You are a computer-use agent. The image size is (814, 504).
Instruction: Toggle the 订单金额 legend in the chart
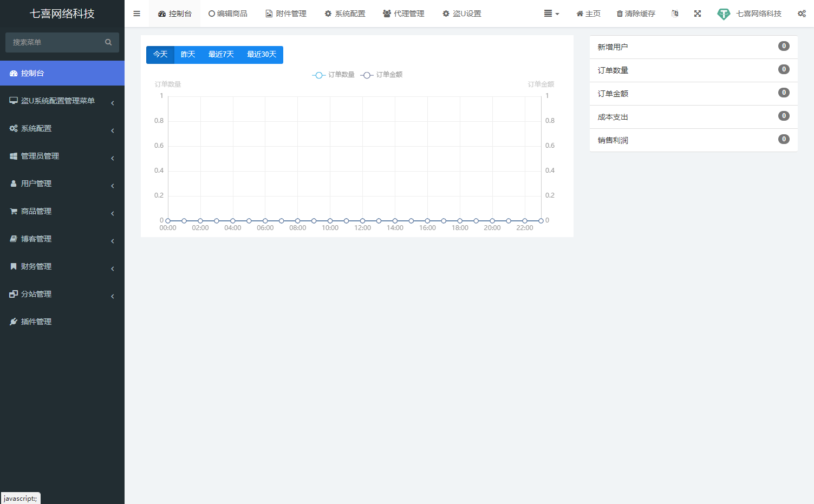pos(381,75)
